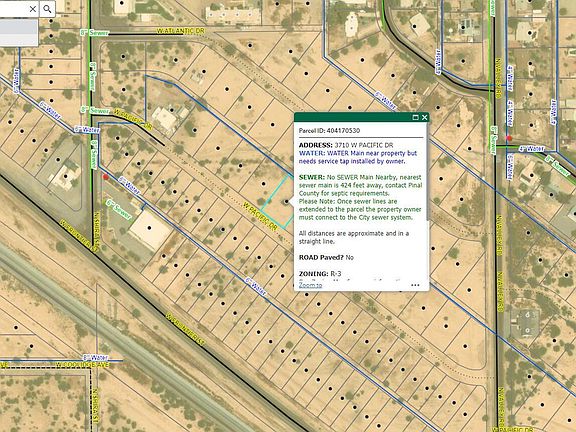Screen dimensions: 576x432
Task: Clear the search box with the X icon
Action: point(33,9)
